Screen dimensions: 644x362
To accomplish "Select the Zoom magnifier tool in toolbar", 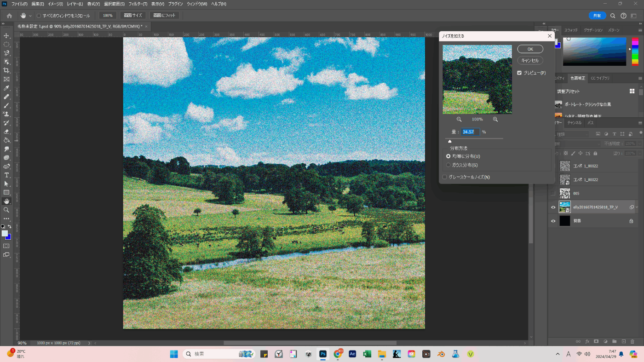I will [6, 210].
